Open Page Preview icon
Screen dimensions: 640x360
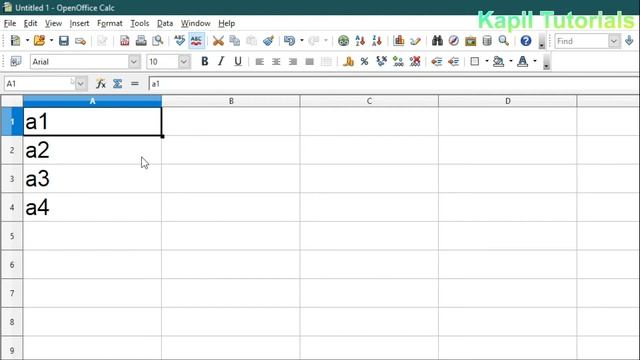(x=158, y=41)
